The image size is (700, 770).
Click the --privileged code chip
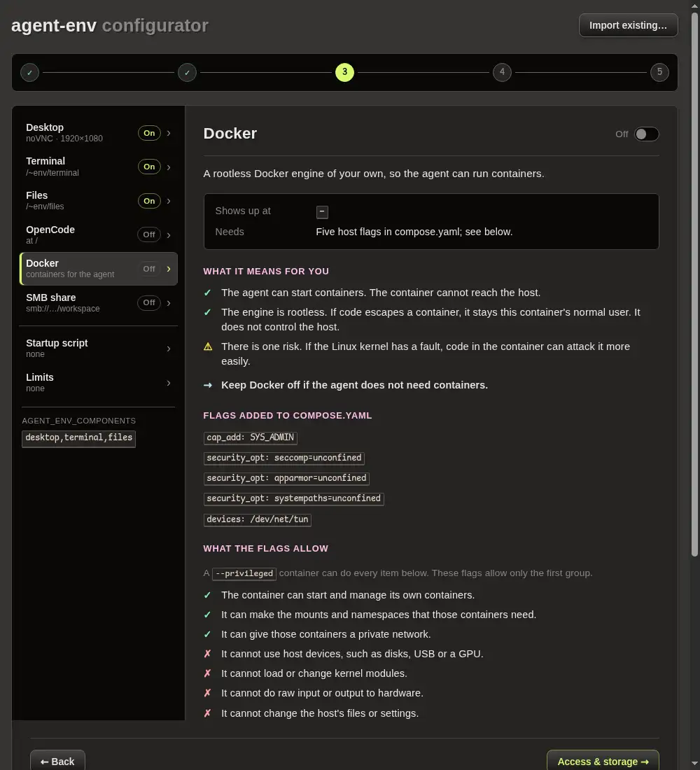244,573
